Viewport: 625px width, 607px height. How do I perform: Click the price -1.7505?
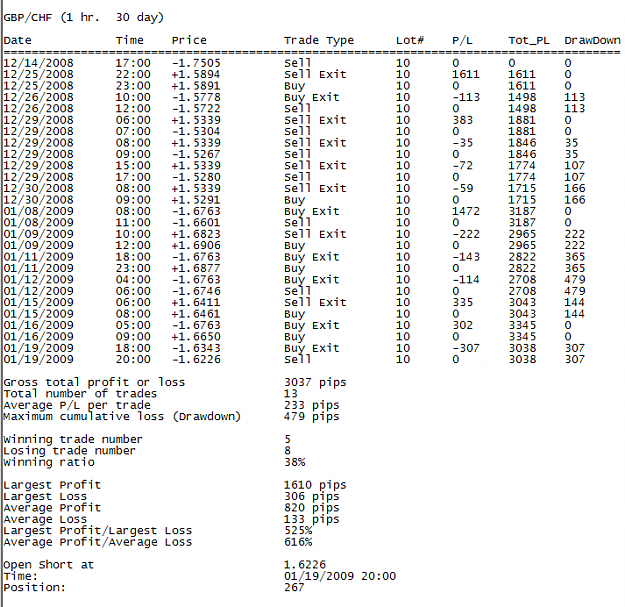(196, 63)
